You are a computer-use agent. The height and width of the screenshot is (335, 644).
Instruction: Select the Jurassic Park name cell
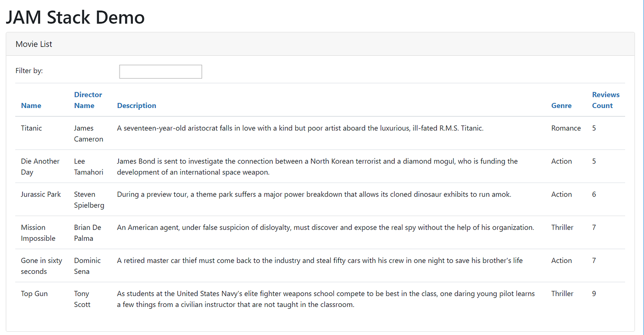[41, 194]
